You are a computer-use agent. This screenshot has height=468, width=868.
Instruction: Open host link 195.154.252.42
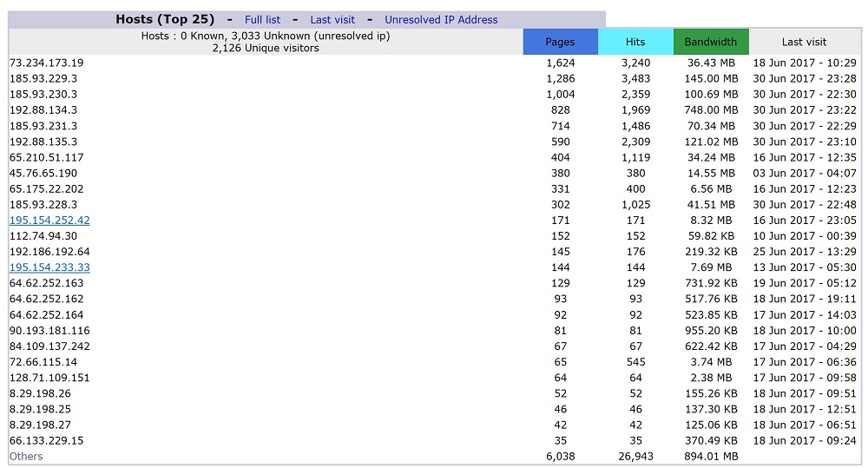click(x=49, y=221)
